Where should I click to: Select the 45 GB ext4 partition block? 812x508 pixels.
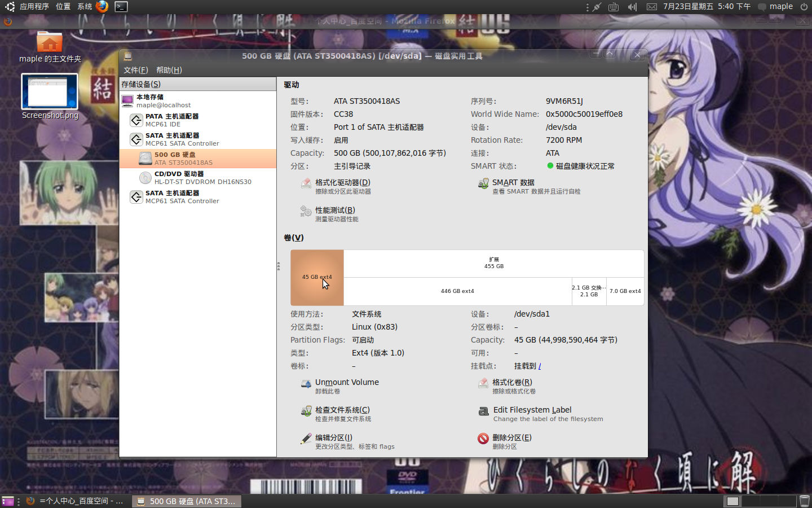tap(317, 278)
